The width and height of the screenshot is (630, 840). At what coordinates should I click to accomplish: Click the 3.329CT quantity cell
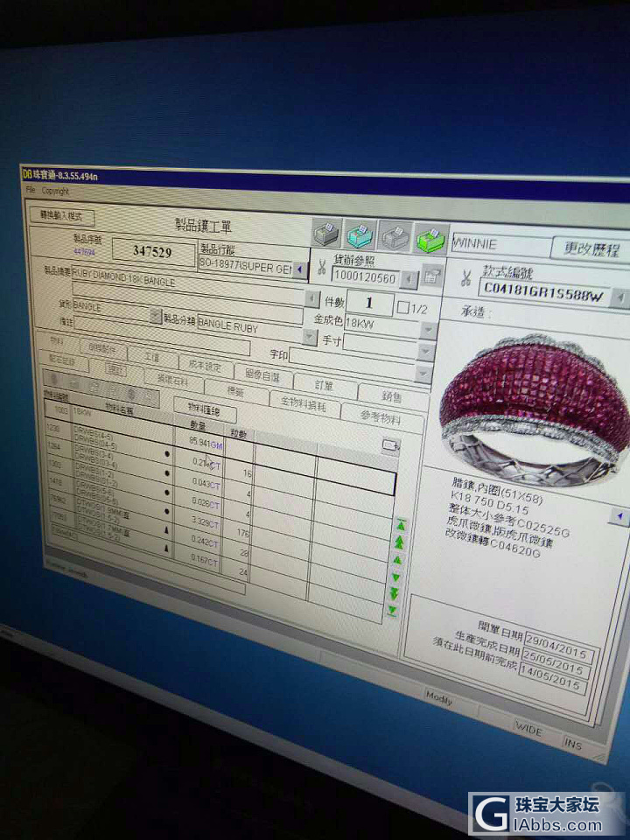198,521
